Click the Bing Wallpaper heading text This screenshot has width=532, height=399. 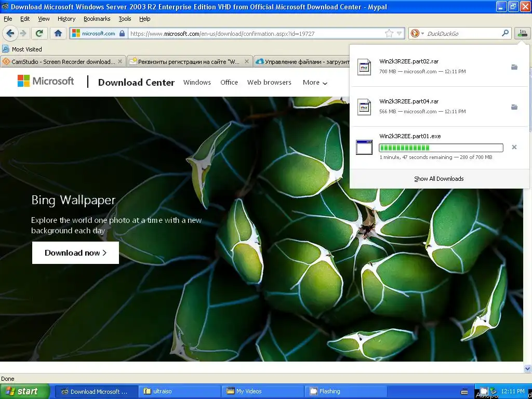(73, 200)
